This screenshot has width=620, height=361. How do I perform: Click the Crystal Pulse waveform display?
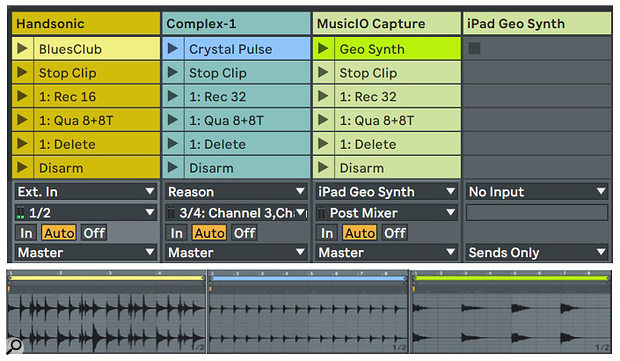point(308,323)
